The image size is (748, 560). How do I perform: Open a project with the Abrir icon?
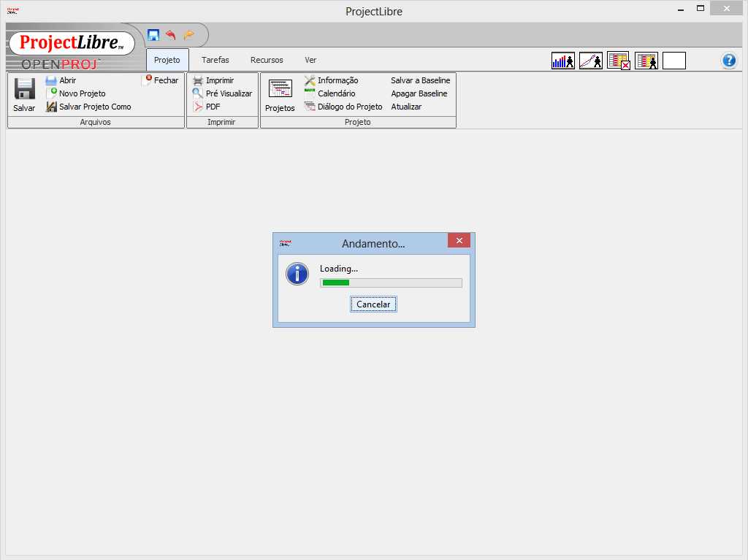tap(51, 80)
